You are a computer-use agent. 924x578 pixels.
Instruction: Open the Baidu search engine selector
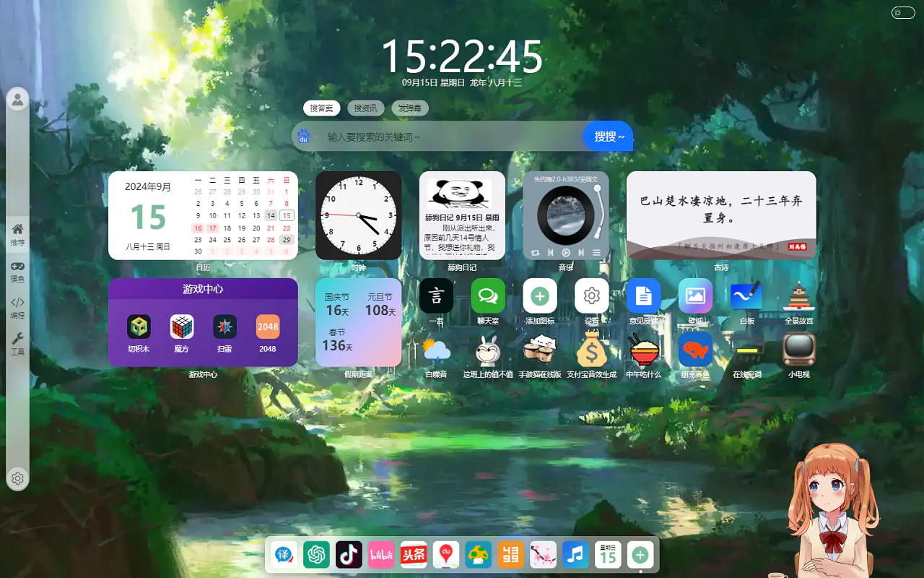click(304, 136)
